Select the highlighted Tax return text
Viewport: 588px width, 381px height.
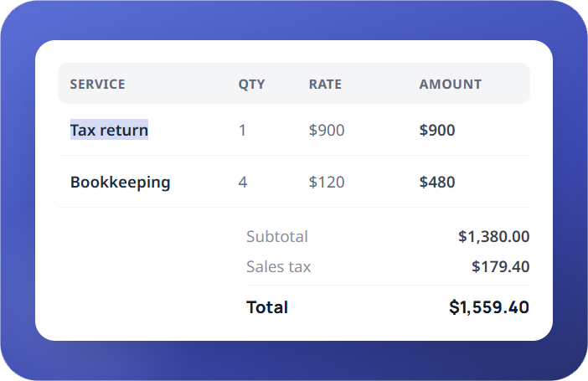point(109,130)
